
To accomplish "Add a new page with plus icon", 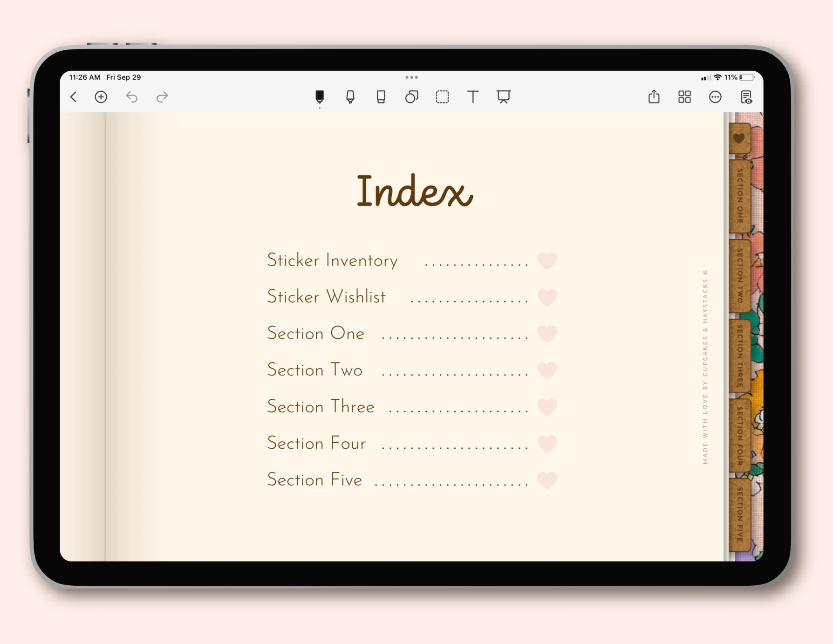I will point(101,97).
